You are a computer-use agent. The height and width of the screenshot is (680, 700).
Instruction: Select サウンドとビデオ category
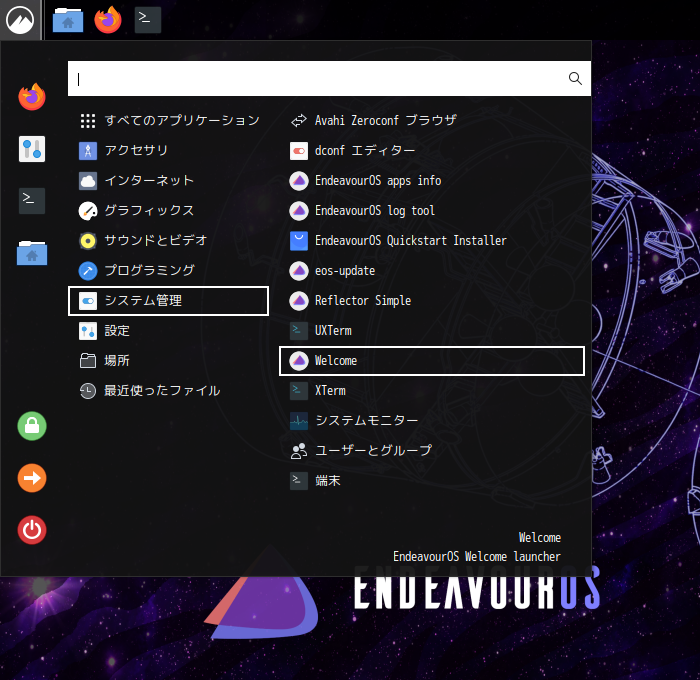click(x=168, y=241)
